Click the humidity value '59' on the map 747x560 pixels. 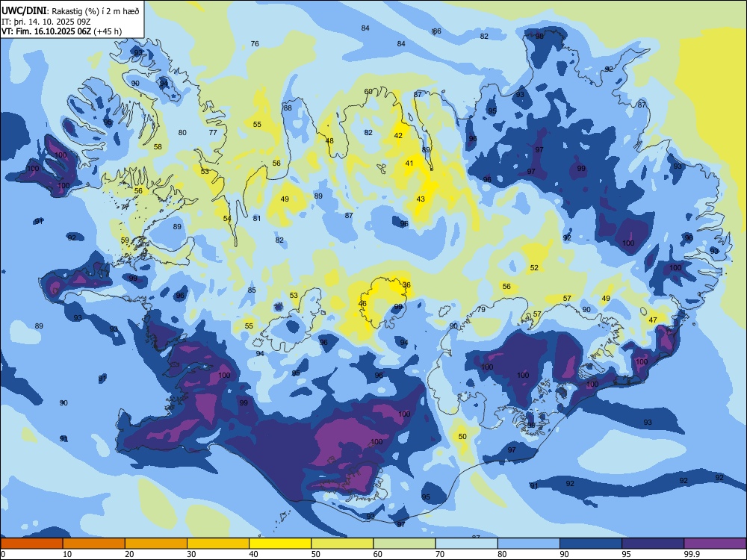(x=125, y=240)
